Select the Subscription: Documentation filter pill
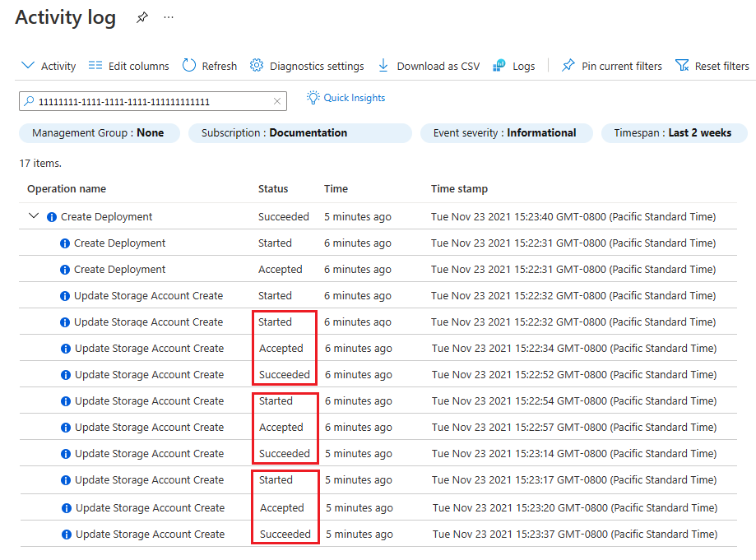756x560 pixels. click(x=299, y=132)
